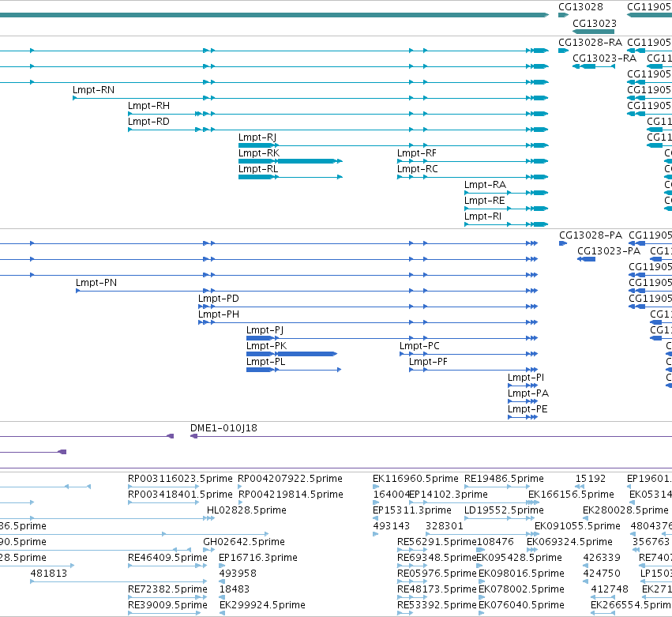The height and width of the screenshot is (617, 672).
Task: Open EST GH02642.5prime
Action: click(244, 542)
